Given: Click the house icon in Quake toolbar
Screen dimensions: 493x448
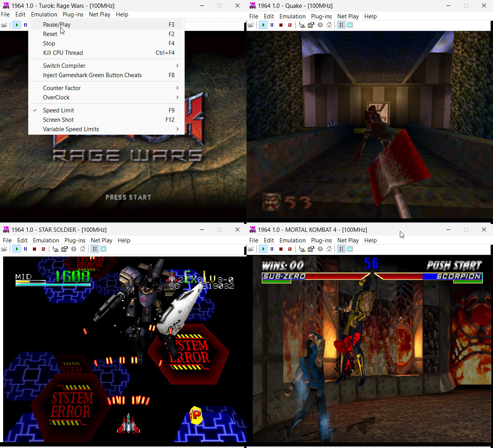Looking at the screenshot, I should (329, 25).
